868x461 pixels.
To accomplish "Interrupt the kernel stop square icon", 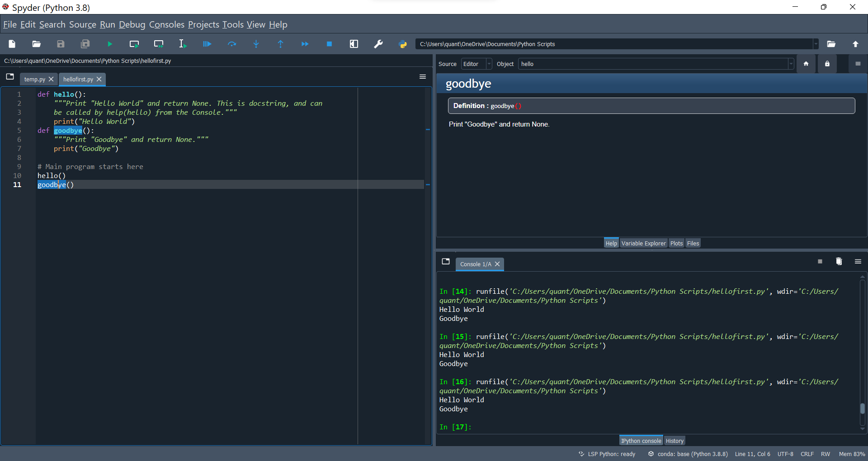I will [820, 261].
